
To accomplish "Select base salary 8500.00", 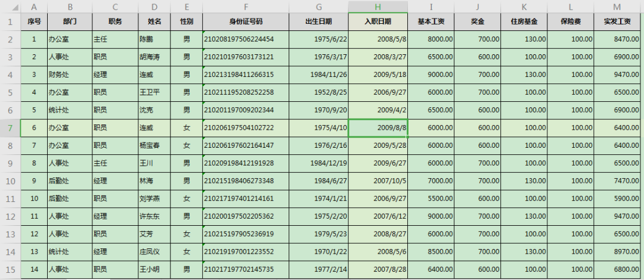I will click(x=431, y=251).
